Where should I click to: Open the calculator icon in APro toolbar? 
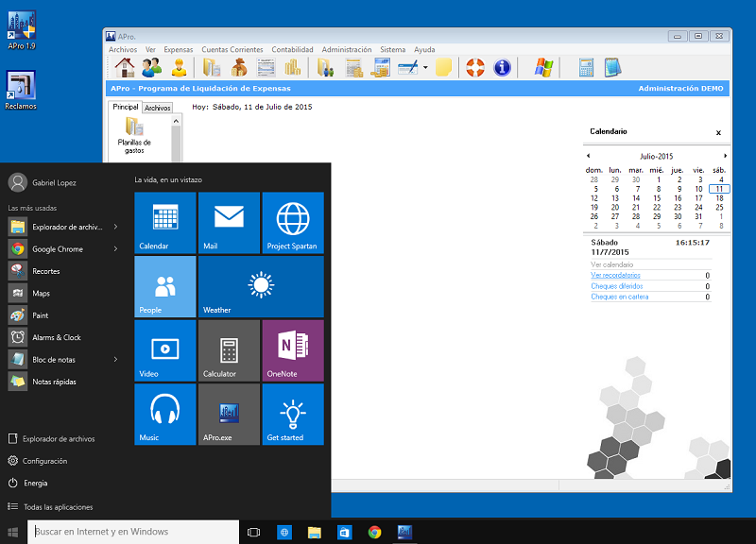(586, 67)
